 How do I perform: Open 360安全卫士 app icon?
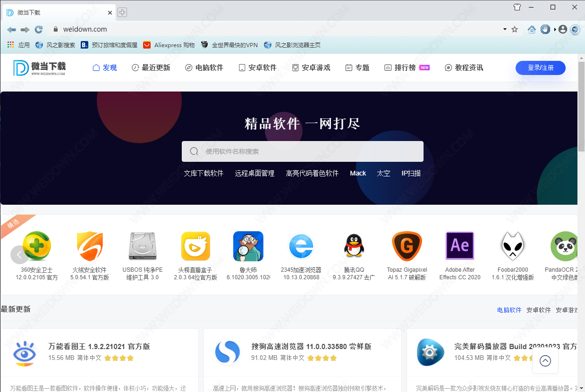pos(37,246)
